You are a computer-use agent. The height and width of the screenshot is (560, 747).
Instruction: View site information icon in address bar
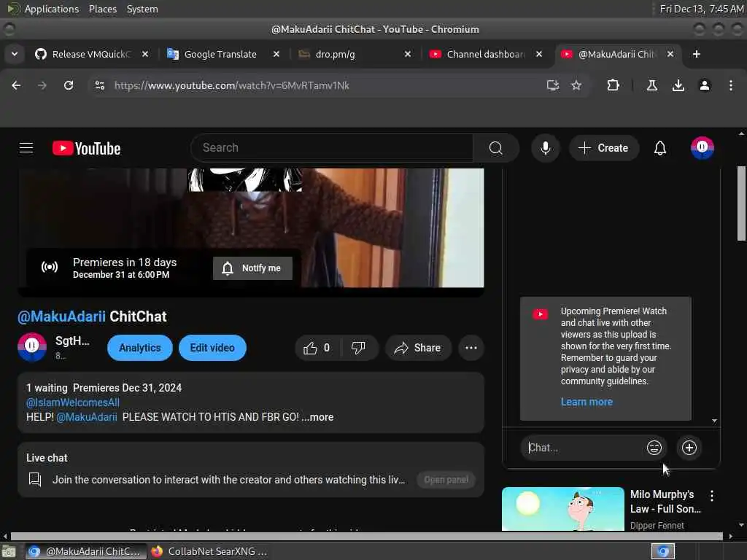(x=99, y=85)
